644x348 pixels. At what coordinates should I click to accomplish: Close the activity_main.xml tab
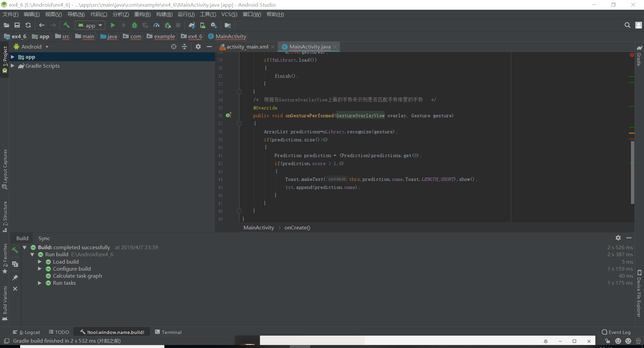[273, 47]
